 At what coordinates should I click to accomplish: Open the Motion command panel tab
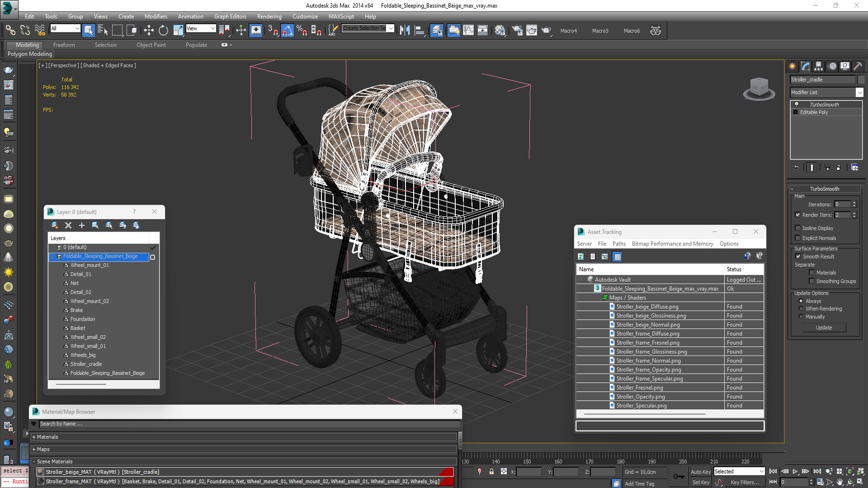pos(832,66)
